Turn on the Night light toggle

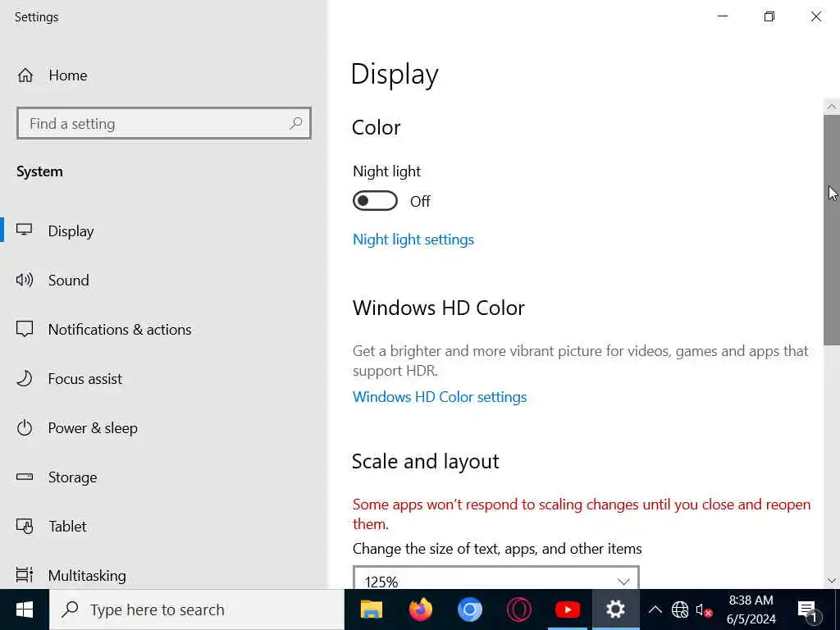(375, 201)
